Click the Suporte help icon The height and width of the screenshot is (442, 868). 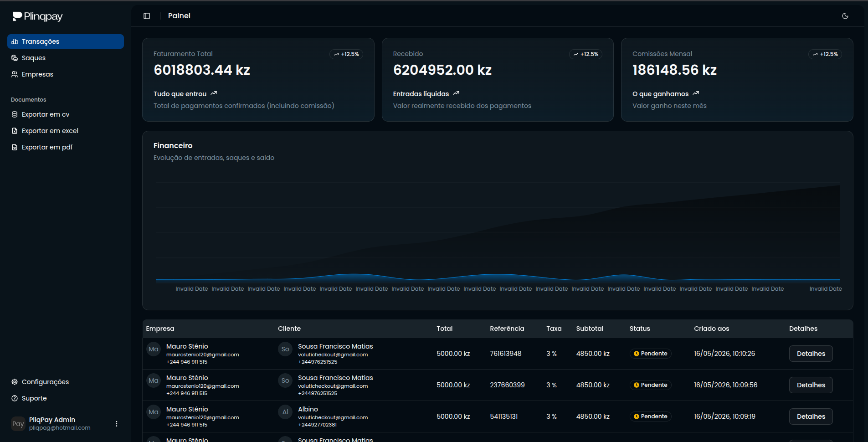[x=15, y=398]
